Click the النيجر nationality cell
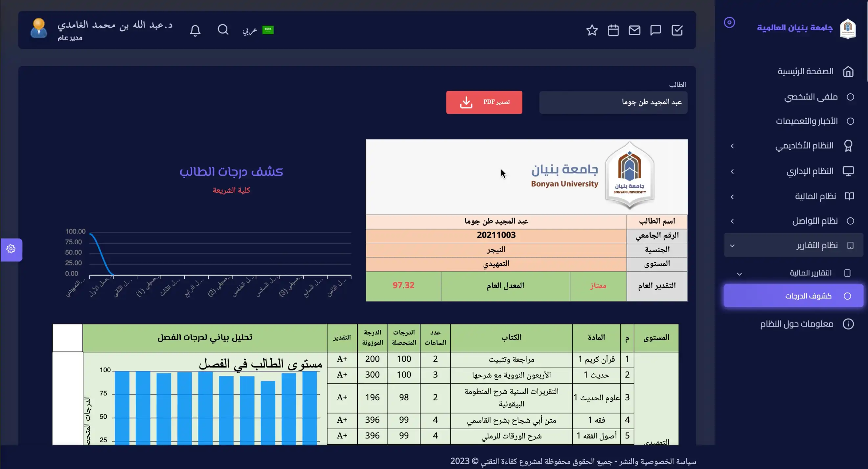 coord(496,250)
